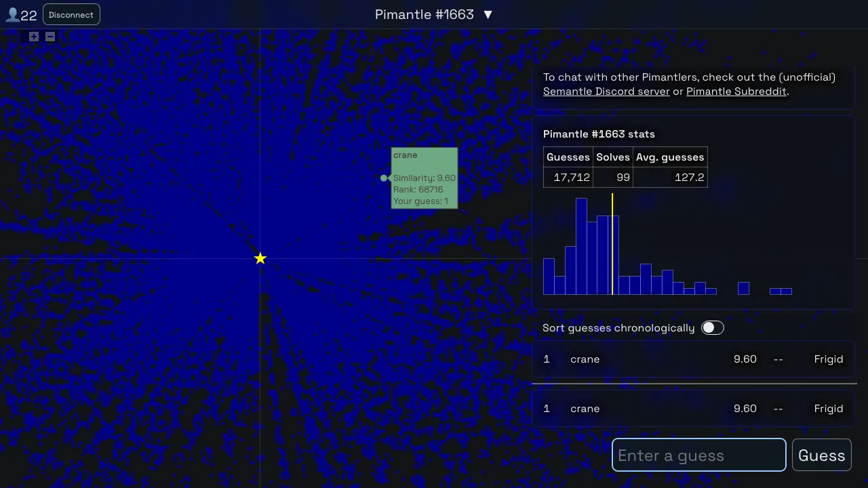Click Pimantle #1663 stats heading

tap(599, 134)
